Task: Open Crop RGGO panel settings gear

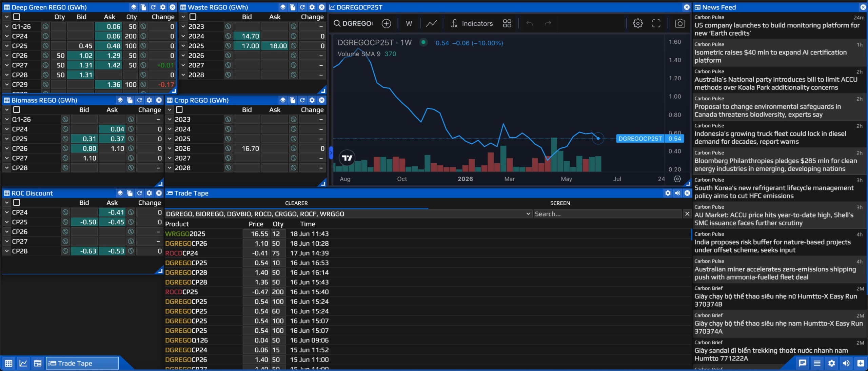Action: (x=312, y=100)
